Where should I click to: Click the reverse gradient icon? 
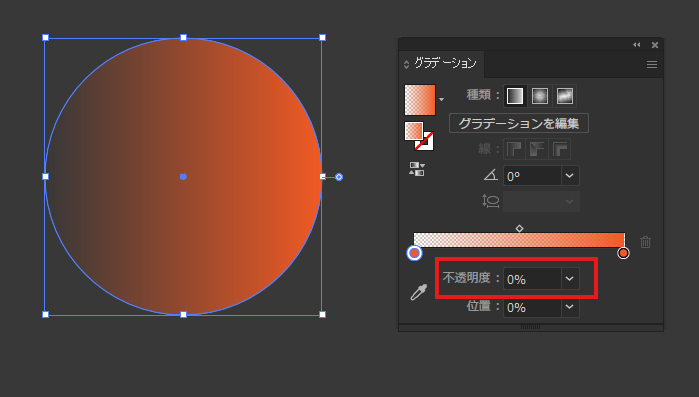click(x=417, y=169)
